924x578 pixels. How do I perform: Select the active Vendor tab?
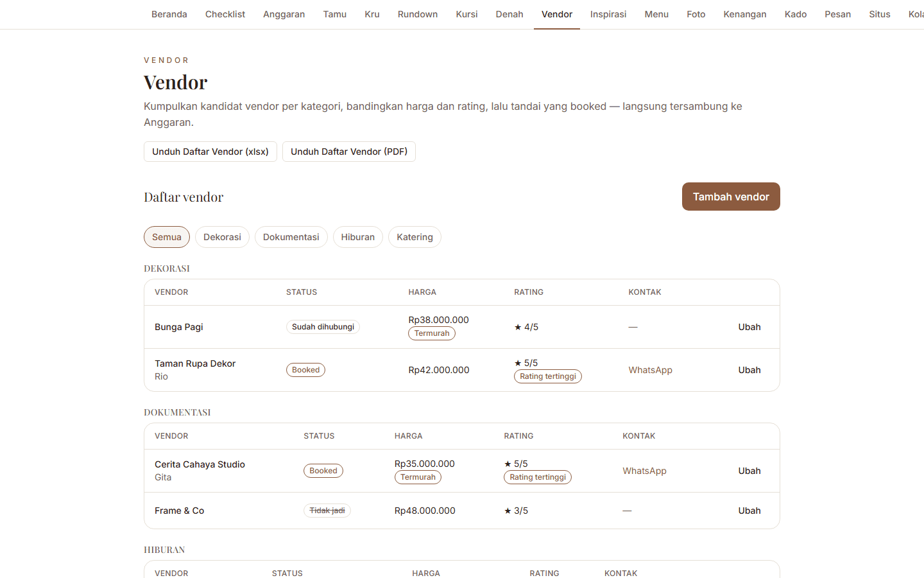557,14
